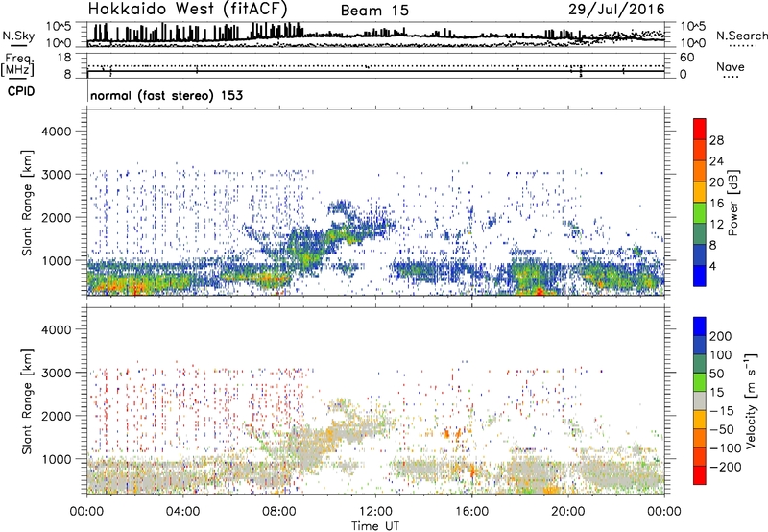
Task: Click the "Velocity [m s-1]" colorbar title
Action: tap(751, 400)
